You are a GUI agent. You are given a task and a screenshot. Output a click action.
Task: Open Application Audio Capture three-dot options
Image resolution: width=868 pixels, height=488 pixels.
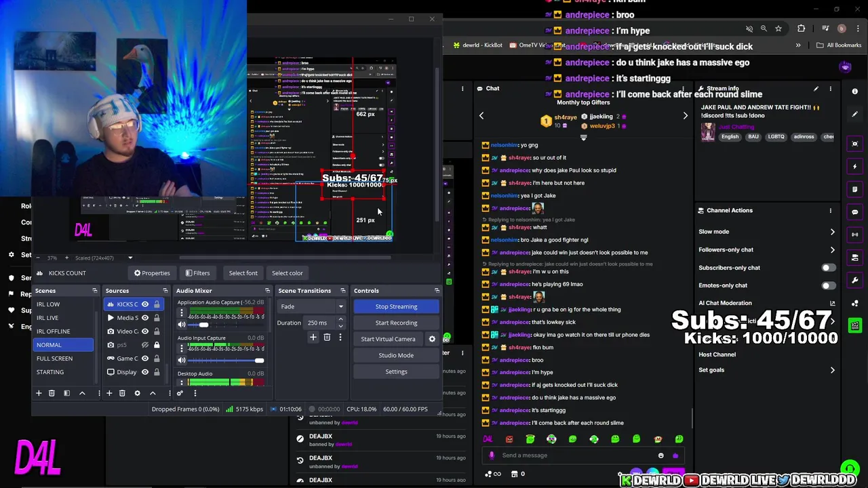pyautogui.click(x=182, y=312)
